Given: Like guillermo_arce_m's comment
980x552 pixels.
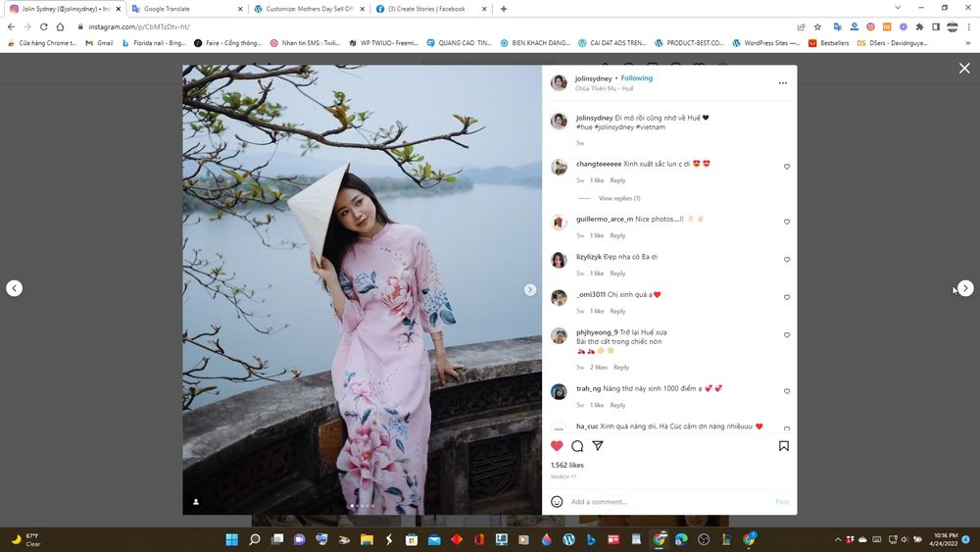Looking at the screenshot, I should [x=786, y=222].
